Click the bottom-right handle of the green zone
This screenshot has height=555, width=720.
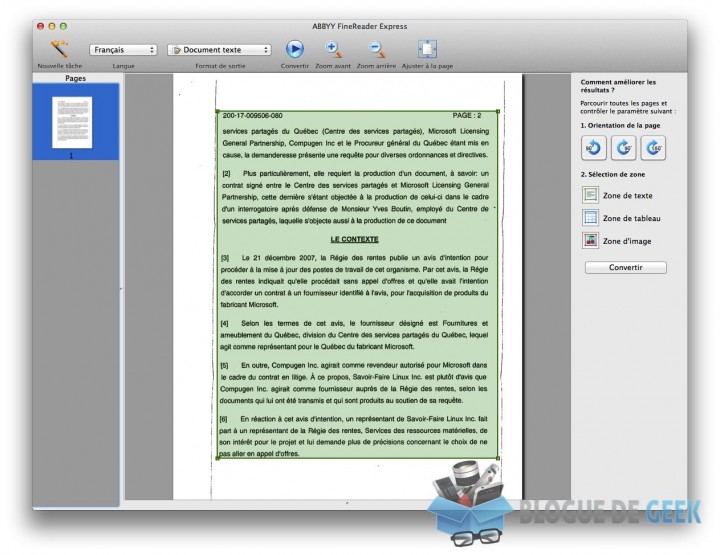coord(498,458)
